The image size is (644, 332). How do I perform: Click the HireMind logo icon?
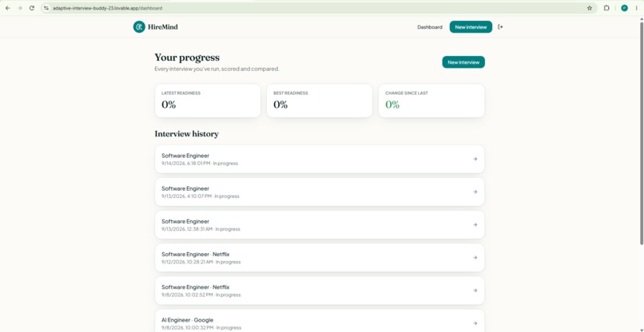point(139,27)
